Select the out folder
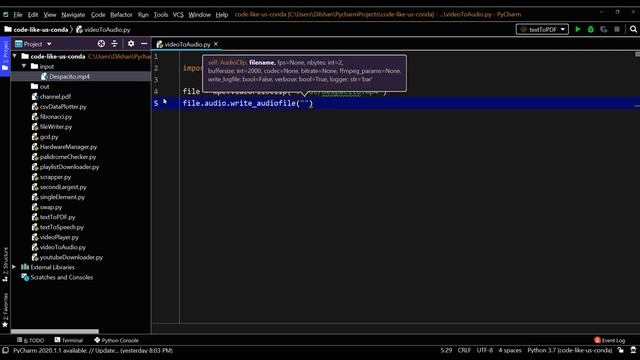Viewport: 640px width, 360px height. click(44, 86)
